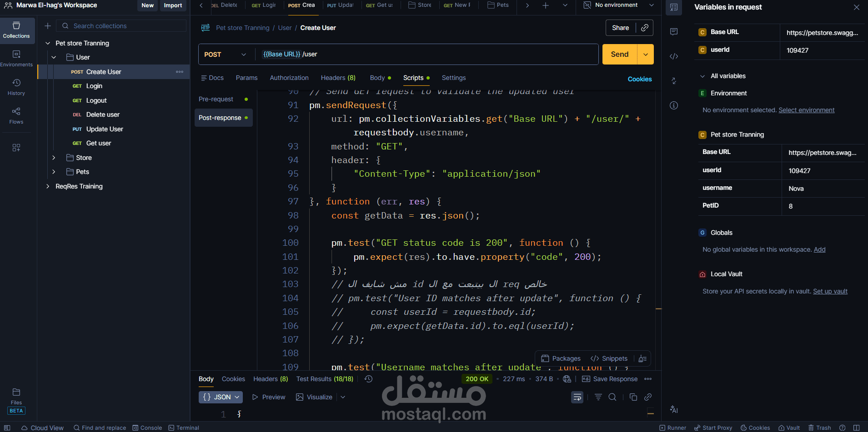Search in the response body
The height and width of the screenshot is (432, 868).
[612, 397]
